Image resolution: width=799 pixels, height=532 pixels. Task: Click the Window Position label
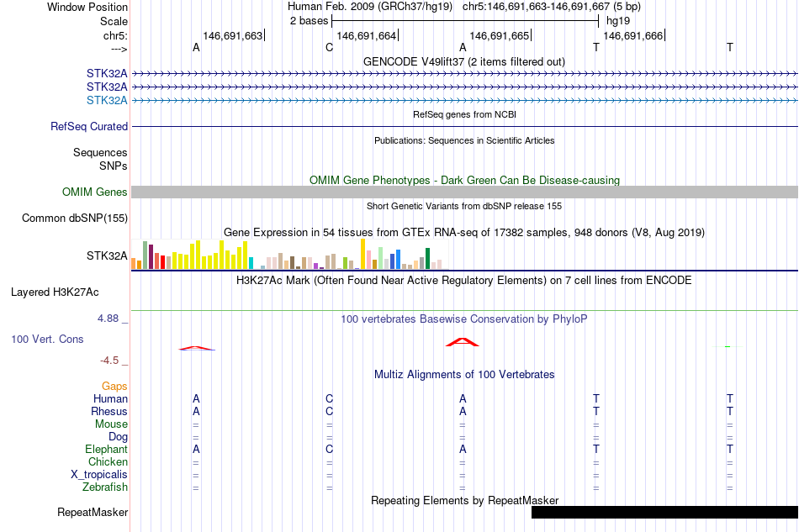[87, 7]
